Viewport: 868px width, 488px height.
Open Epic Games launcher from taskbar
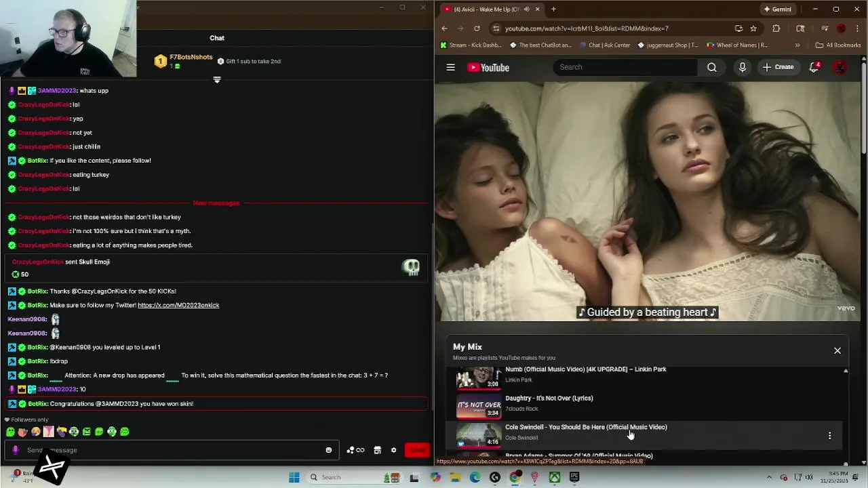(574, 477)
